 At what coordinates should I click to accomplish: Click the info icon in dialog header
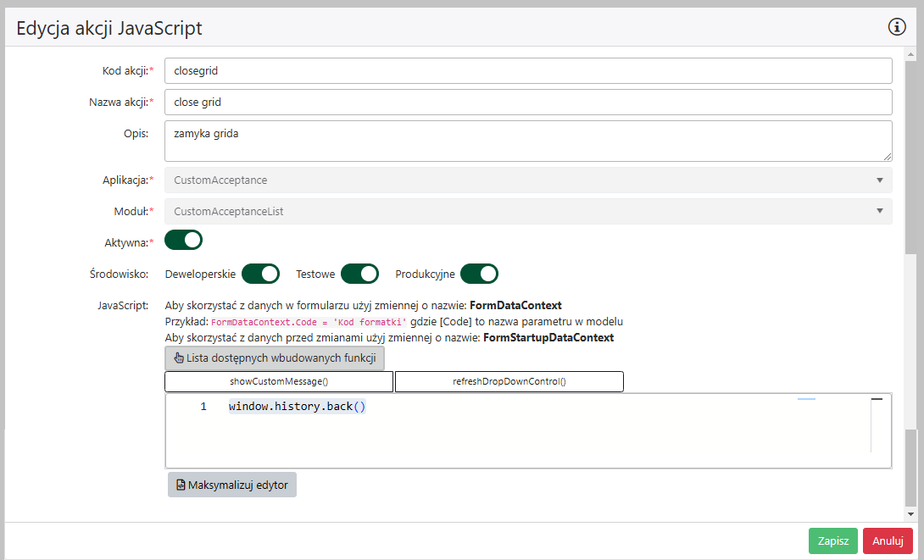(x=897, y=27)
